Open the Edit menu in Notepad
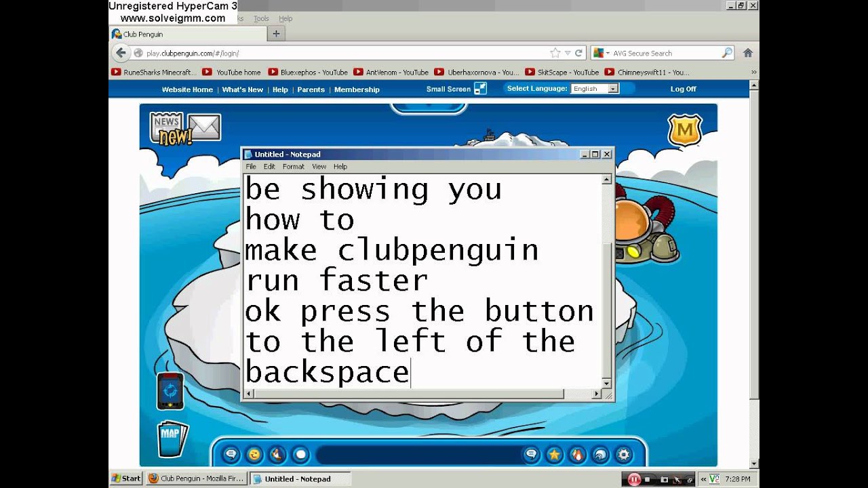The width and height of the screenshot is (868, 488). pyautogui.click(x=269, y=167)
